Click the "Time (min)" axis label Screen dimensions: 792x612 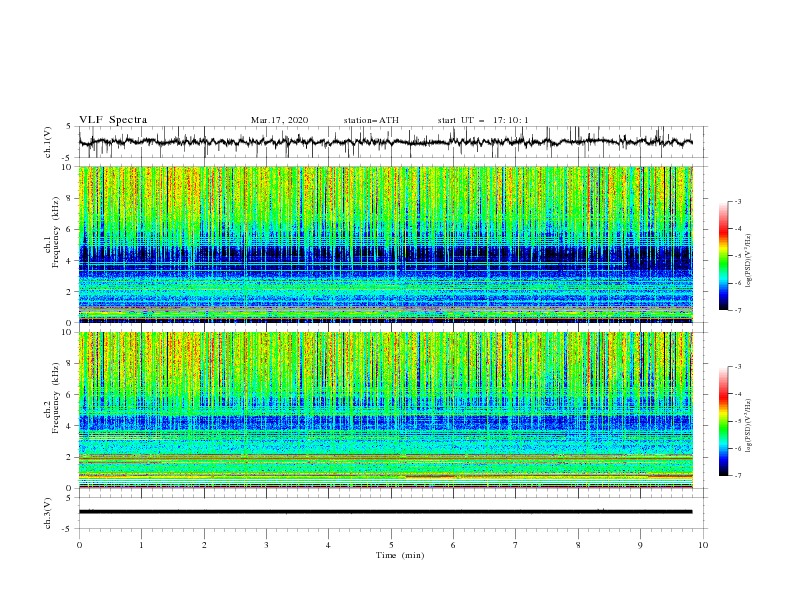click(x=400, y=555)
